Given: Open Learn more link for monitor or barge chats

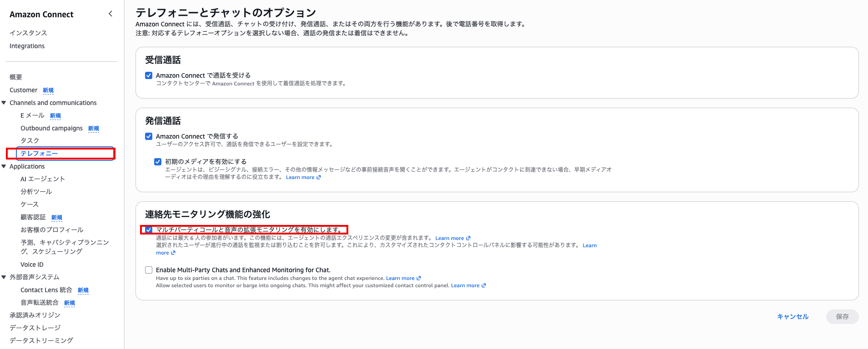Looking at the screenshot, I should 468,285.
